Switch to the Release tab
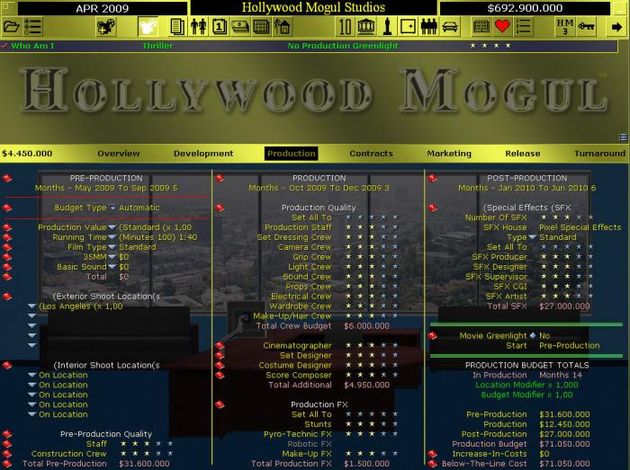 pyautogui.click(x=523, y=153)
